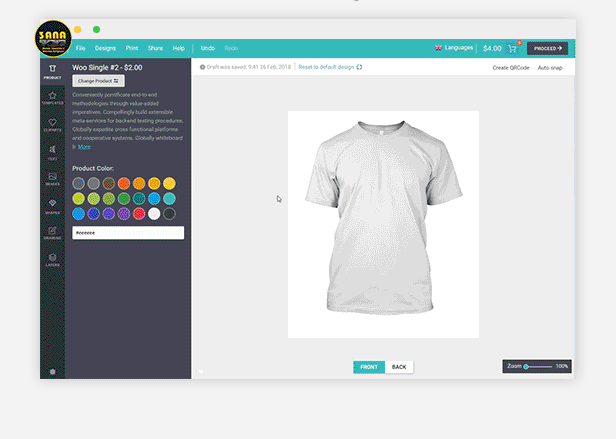Open the Shapes sidebar panel
This screenshot has width=616, height=439.
pos(52,206)
